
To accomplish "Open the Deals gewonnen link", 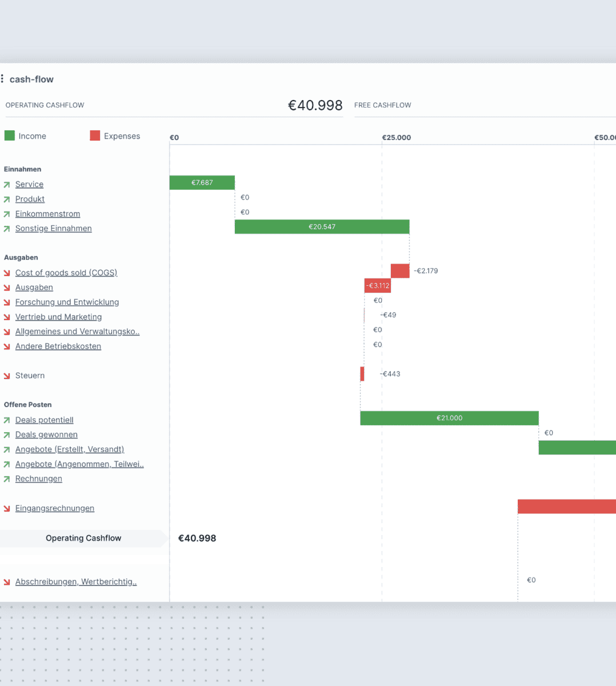I will 46,435.
